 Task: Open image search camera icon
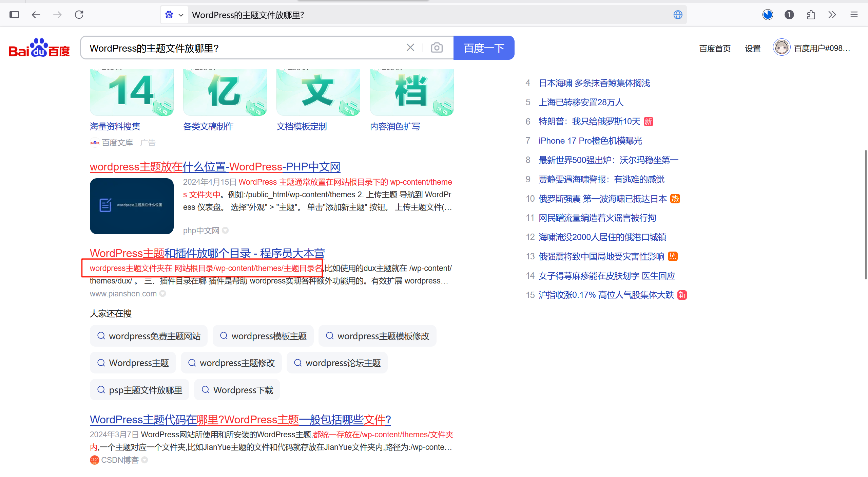tap(437, 48)
